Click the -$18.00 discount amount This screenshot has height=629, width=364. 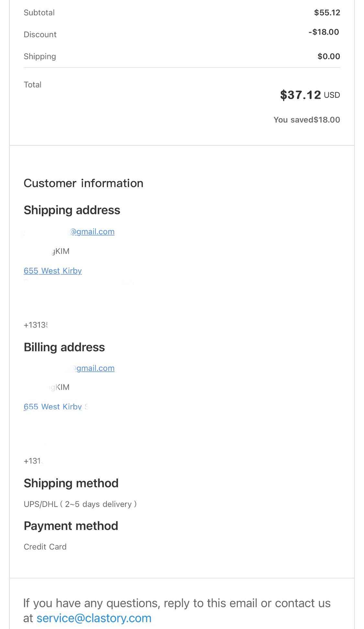tap(324, 32)
